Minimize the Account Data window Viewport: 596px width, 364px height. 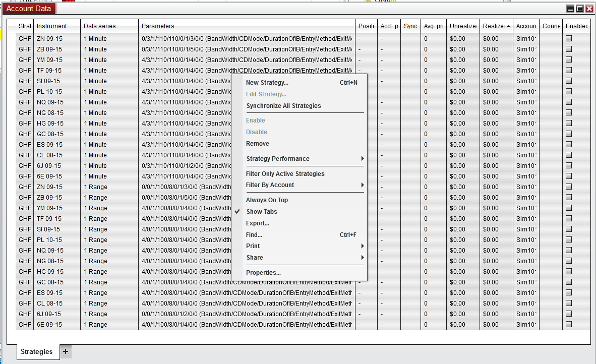click(570, 9)
